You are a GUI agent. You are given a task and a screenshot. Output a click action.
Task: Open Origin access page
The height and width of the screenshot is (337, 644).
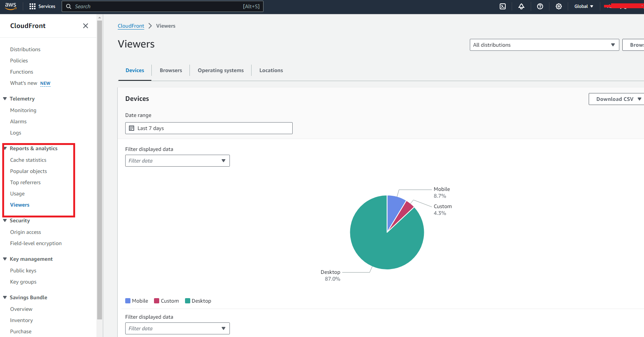point(25,232)
